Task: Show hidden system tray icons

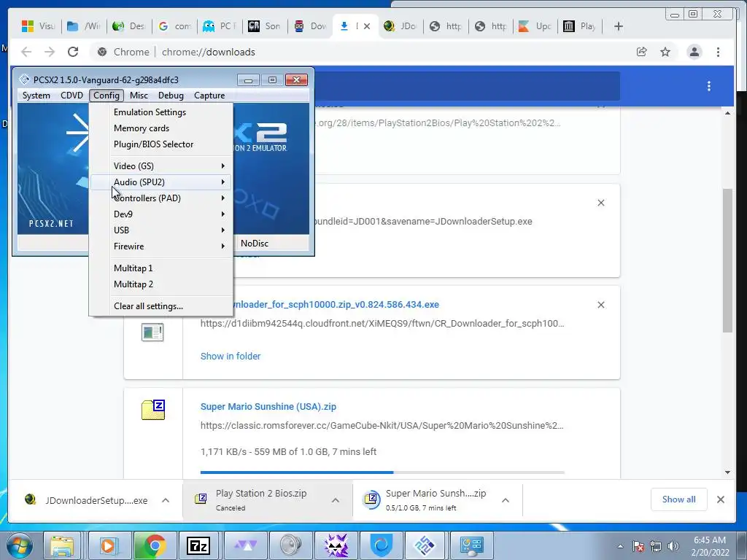Action: tap(620, 546)
